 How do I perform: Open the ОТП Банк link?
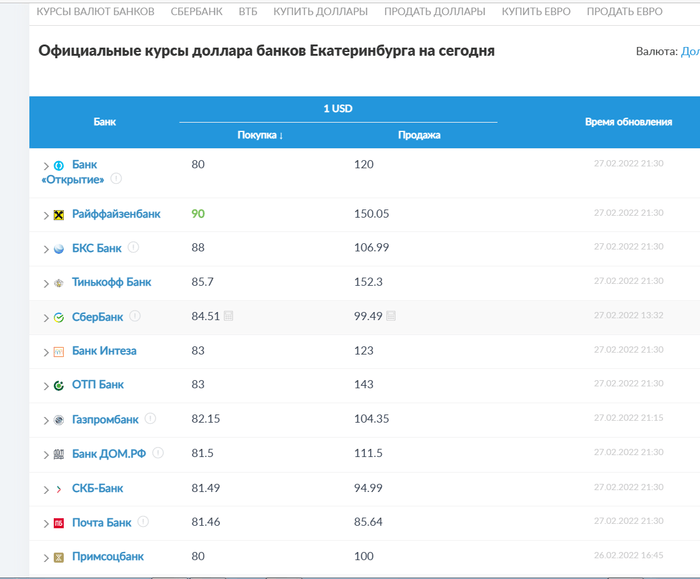tap(98, 385)
